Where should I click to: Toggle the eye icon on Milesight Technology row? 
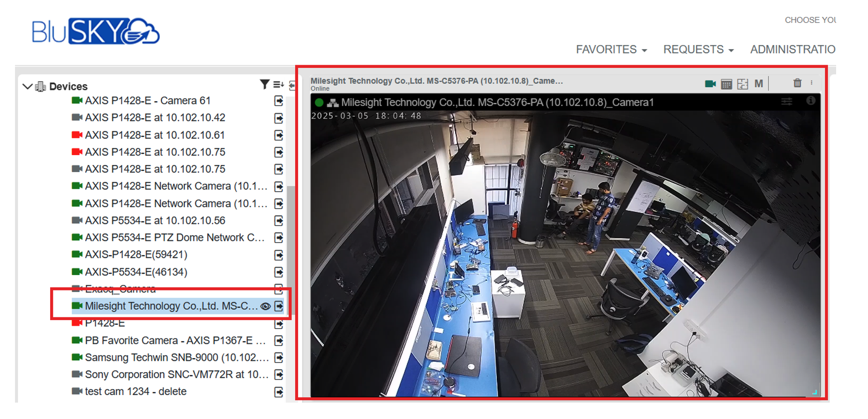265,306
